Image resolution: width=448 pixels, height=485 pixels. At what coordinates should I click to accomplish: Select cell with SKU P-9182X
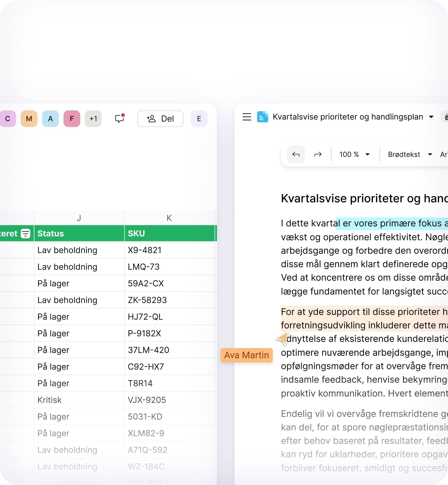pos(170,333)
